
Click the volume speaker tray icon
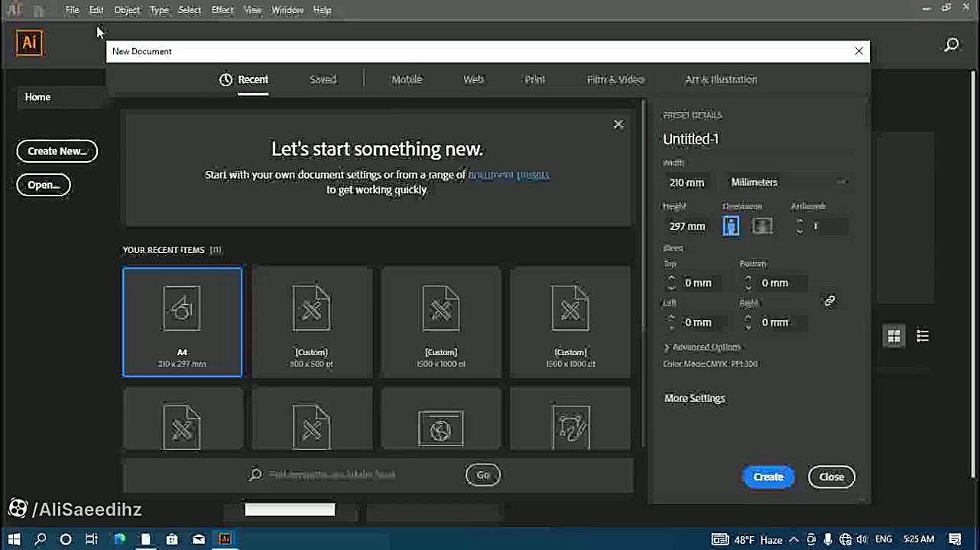[862, 540]
